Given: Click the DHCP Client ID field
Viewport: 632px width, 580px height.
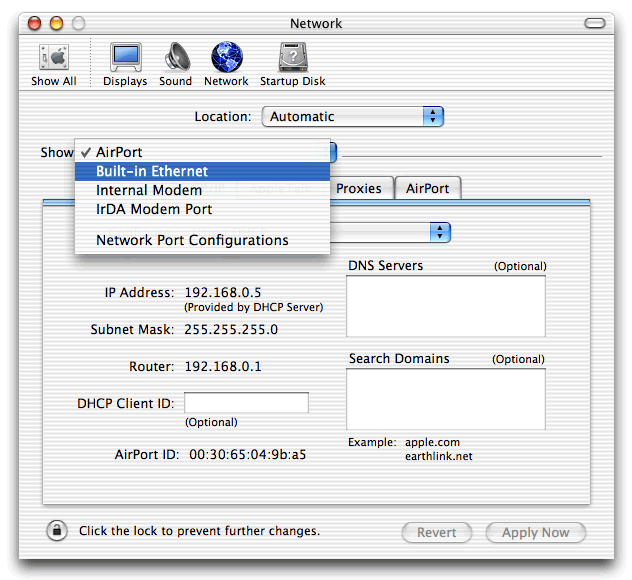Looking at the screenshot, I should pos(246,403).
